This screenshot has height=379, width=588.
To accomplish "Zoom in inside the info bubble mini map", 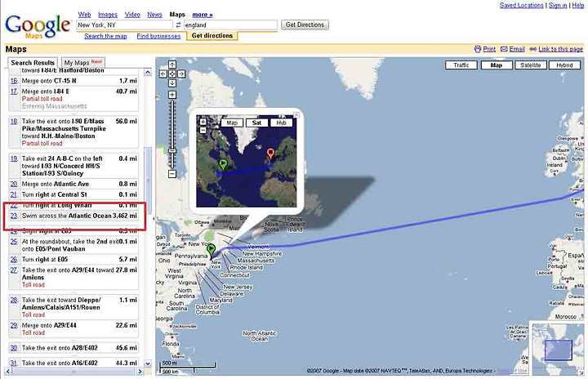I will [x=203, y=122].
